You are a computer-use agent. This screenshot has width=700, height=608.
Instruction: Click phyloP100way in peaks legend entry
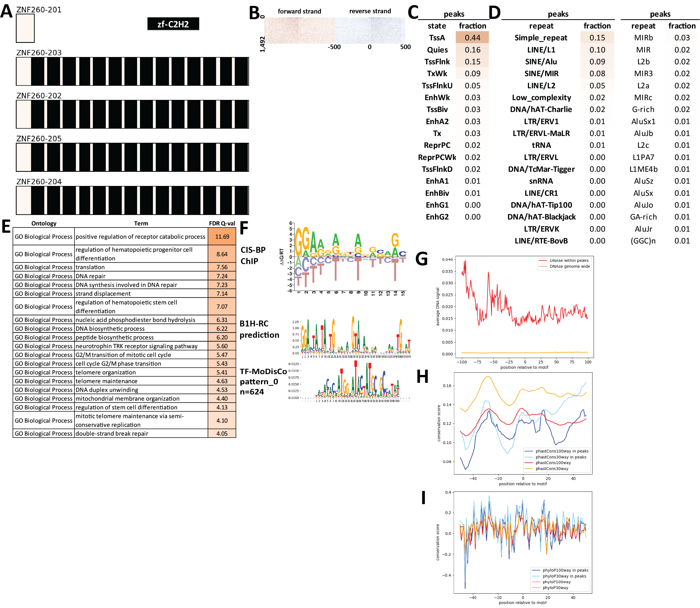tap(565, 570)
